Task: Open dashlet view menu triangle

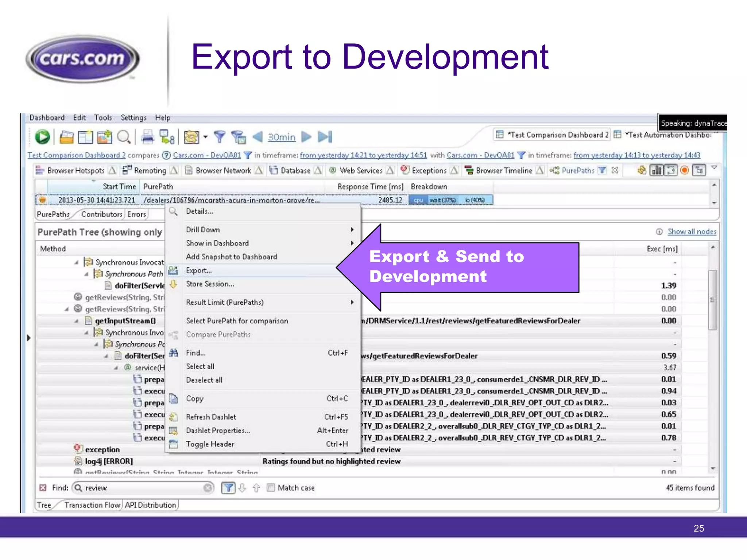Action: [714, 168]
